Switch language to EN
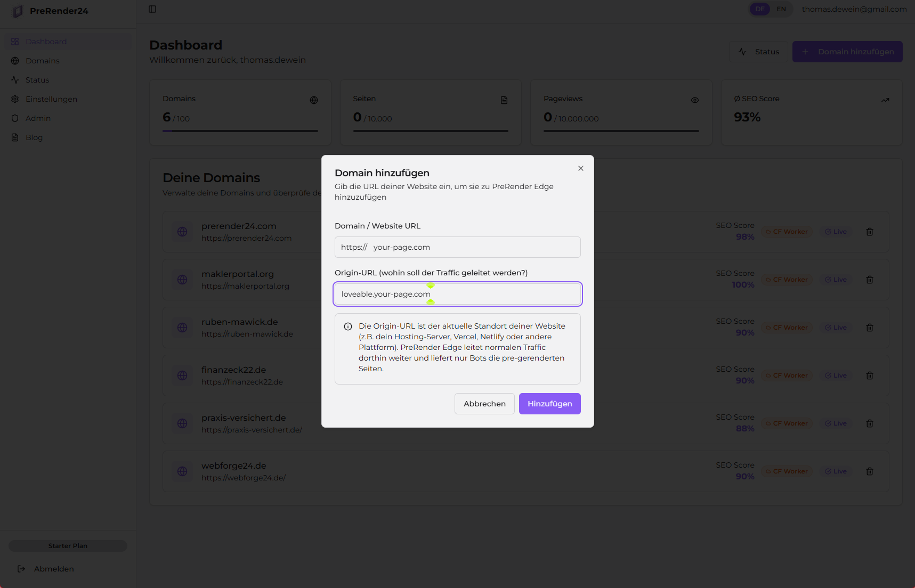 (x=781, y=9)
